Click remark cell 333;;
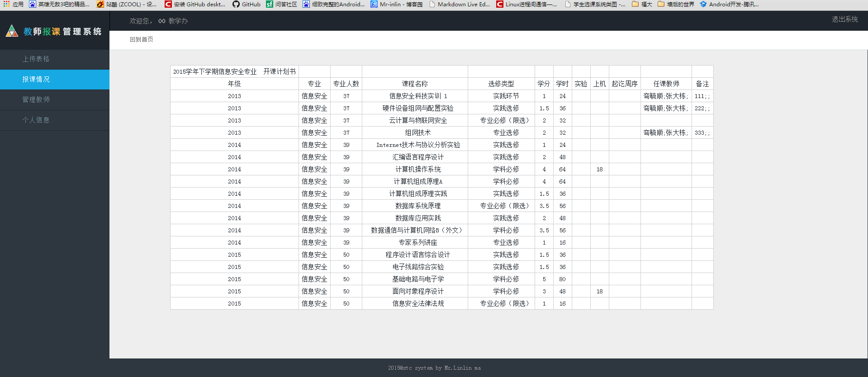868x377 pixels. (x=702, y=132)
